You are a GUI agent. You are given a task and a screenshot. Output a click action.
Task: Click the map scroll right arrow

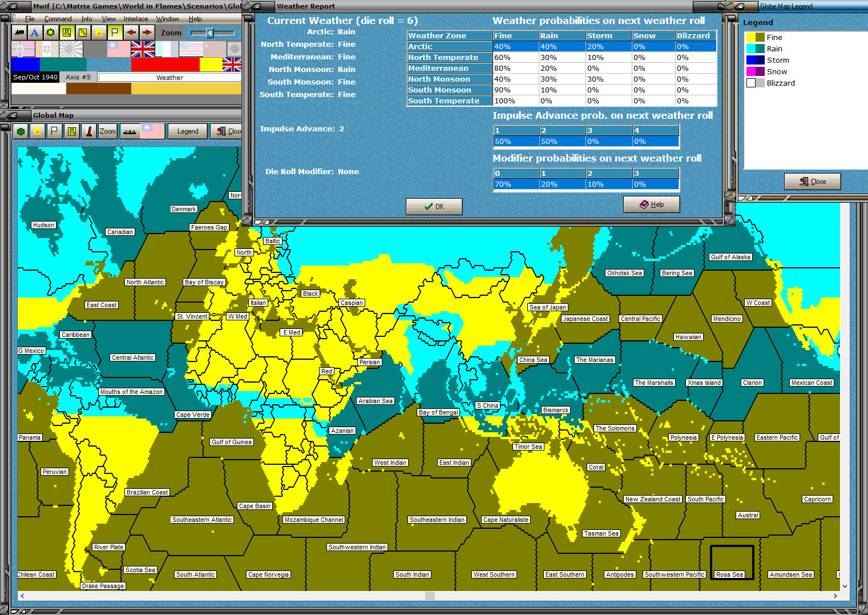coord(835,596)
